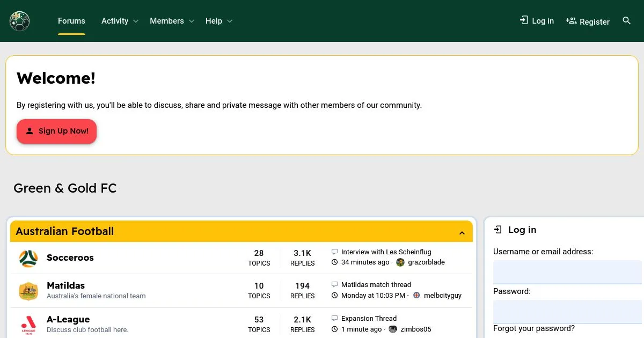Screen dimensions: 644x338
Task: Click the 3.1K replies count for Socceroos
Action: (x=302, y=253)
